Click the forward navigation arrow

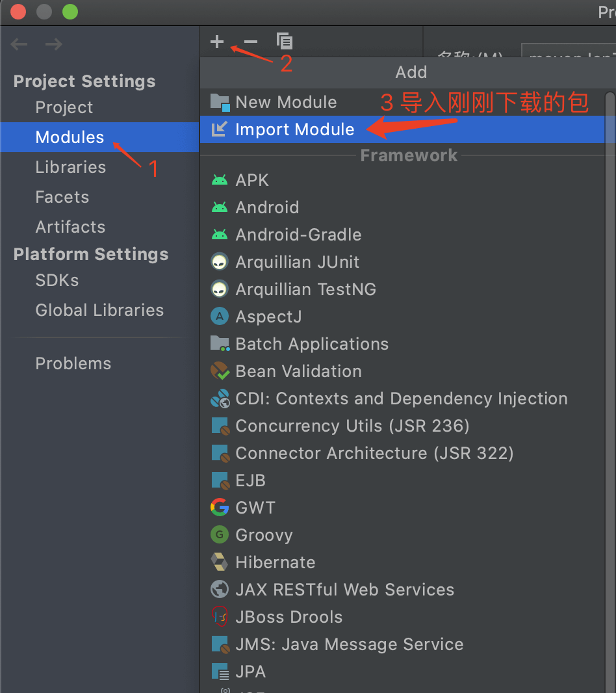click(x=54, y=44)
